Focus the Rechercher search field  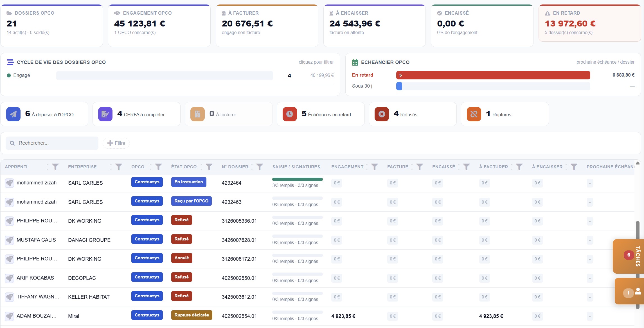(x=52, y=143)
